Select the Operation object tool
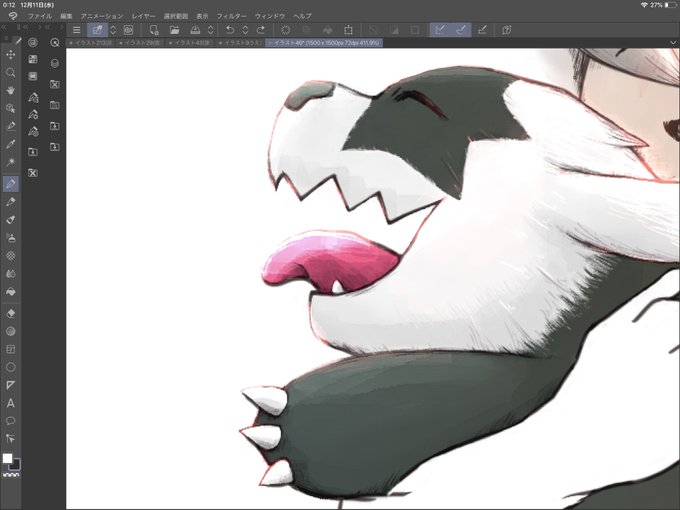 click(x=11, y=108)
